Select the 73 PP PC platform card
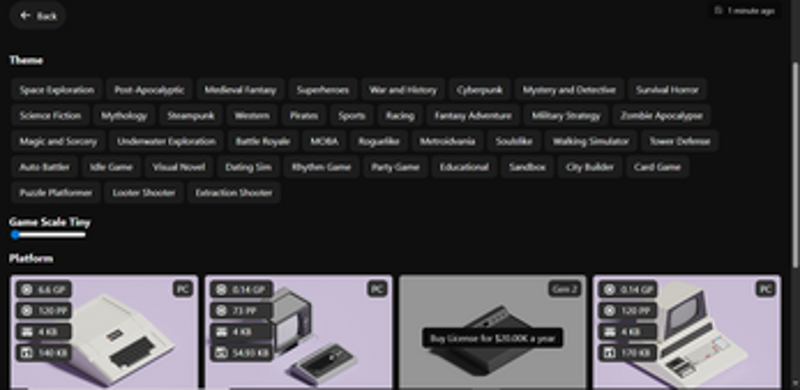This screenshot has width=800, height=390. coord(298,332)
